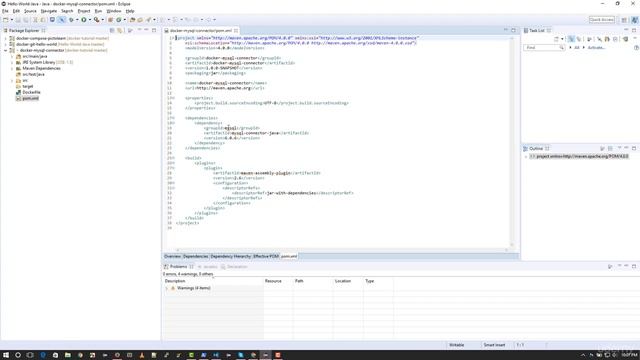This screenshot has height=360, width=640.
Task: Select pom.xml in Package Explorer
Action: click(x=30, y=98)
